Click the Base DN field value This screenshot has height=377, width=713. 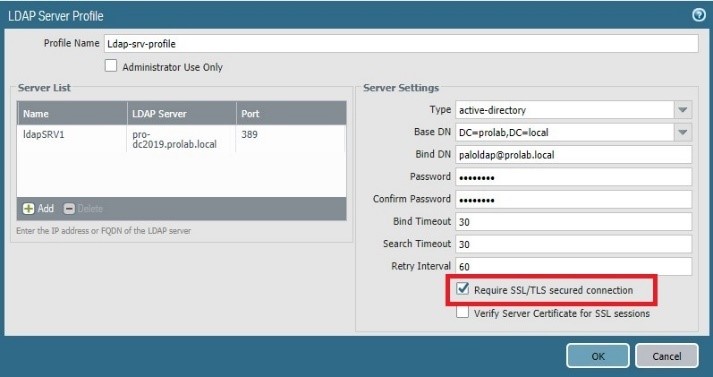pos(565,132)
